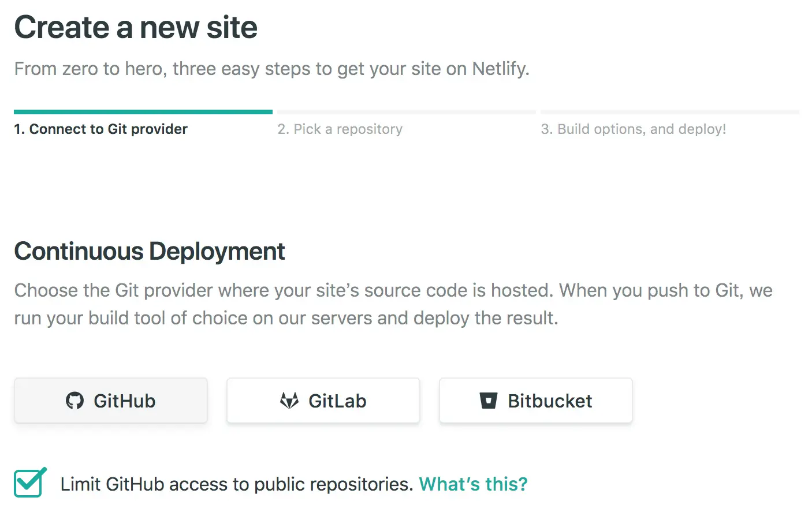Click the "Create a new site" heading
The width and height of the screenshot is (812, 516).
136,28
